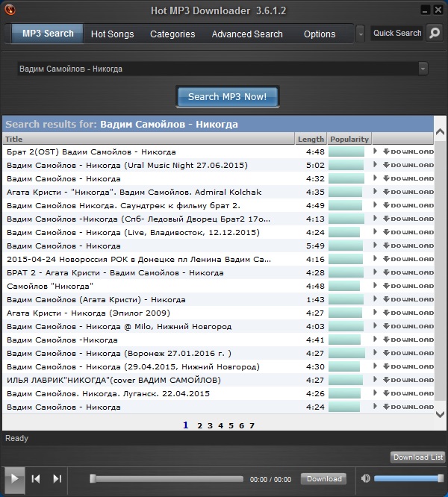Open the Download List
The height and width of the screenshot is (497, 448).
pyautogui.click(x=418, y=457)
